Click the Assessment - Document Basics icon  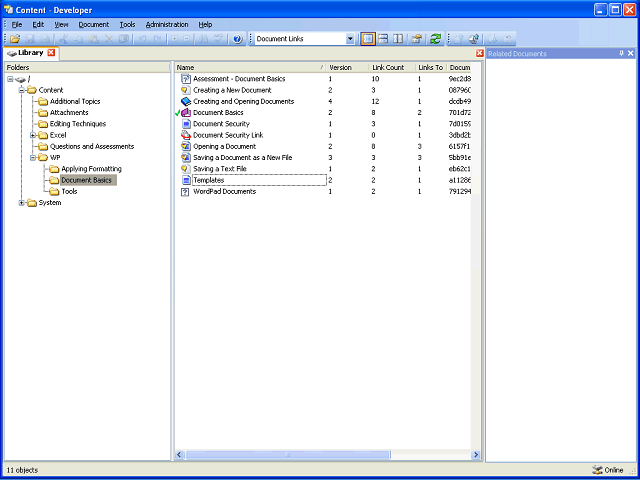186,79
